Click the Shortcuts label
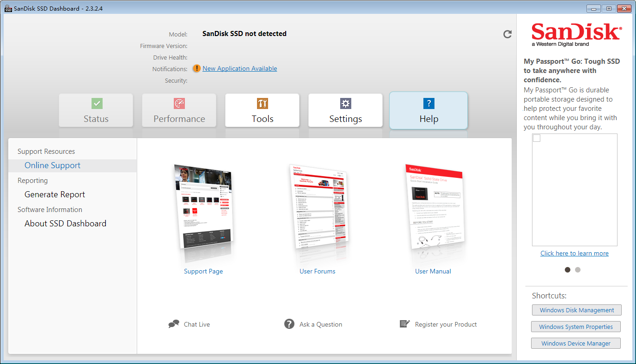Screen dimensions: 636x364 click(549, 296)
